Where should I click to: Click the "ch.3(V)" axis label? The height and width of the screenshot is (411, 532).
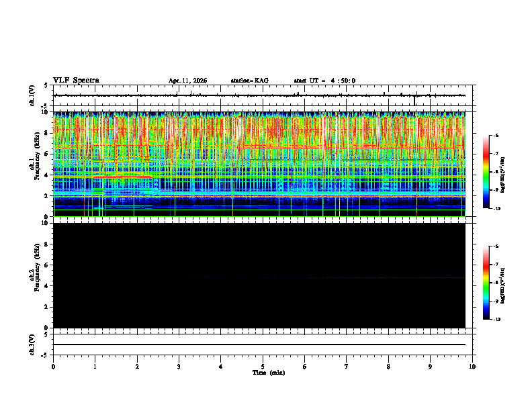(32, 345)
